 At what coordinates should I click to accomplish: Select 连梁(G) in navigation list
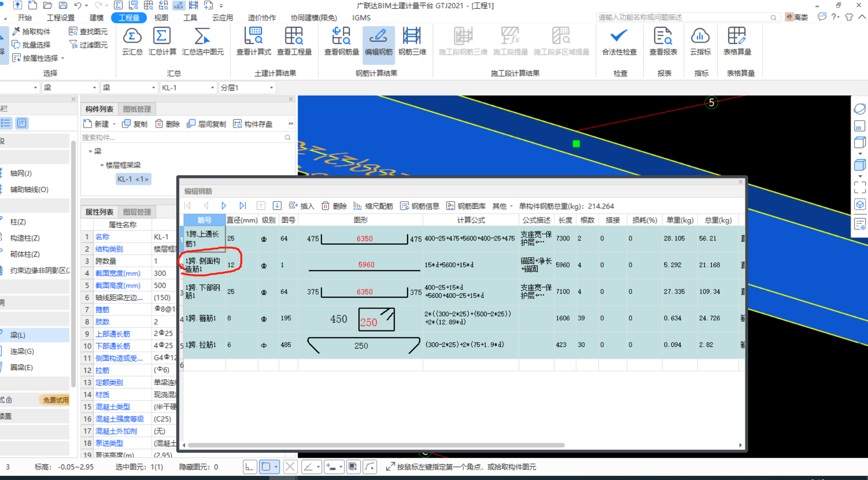[x=22, y=351]
